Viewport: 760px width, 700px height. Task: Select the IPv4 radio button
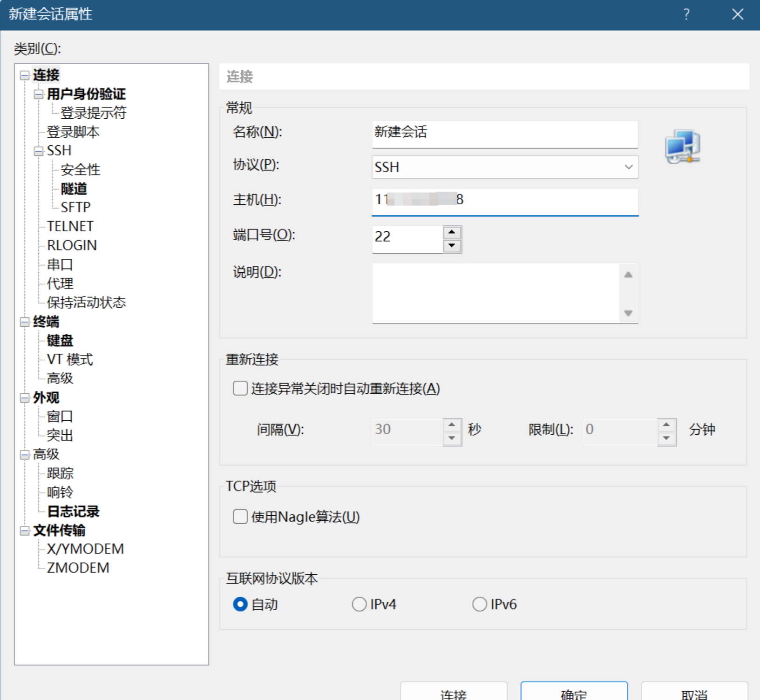coord(359,604)
